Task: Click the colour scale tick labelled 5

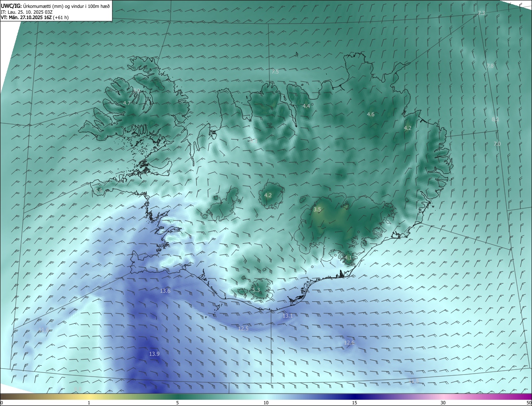Action: tap(177, 403)
